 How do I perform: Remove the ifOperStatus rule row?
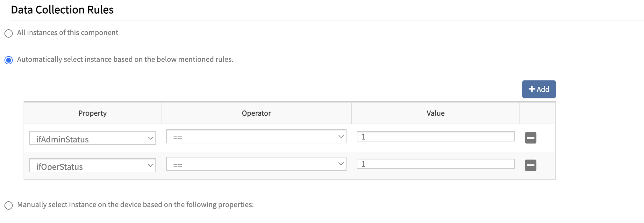[x=530, y=165]
